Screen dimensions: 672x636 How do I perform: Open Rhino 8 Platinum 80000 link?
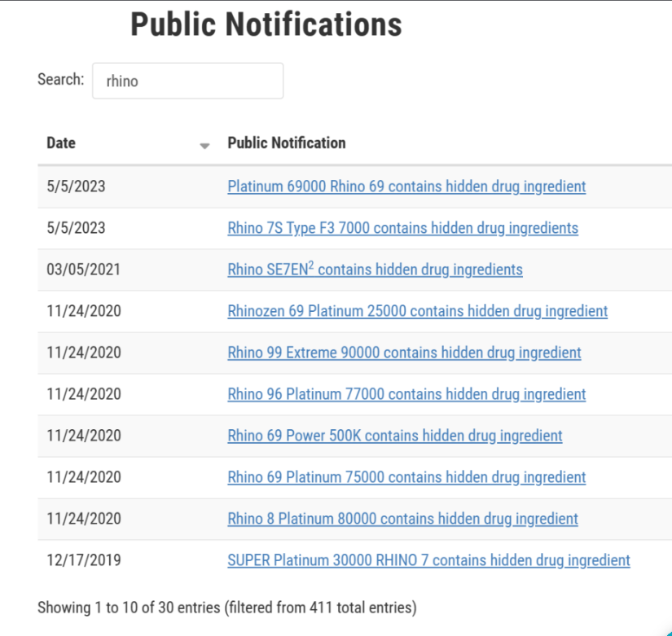point(402,519)
